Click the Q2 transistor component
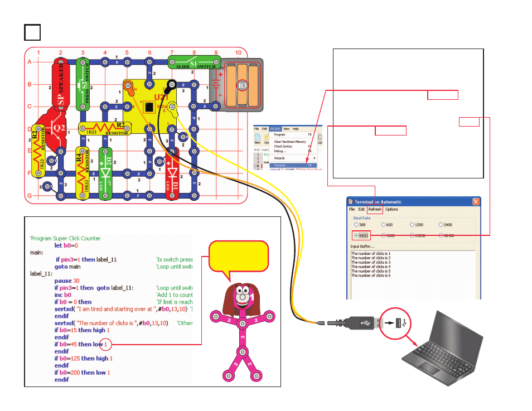 (x=54, y=130)
